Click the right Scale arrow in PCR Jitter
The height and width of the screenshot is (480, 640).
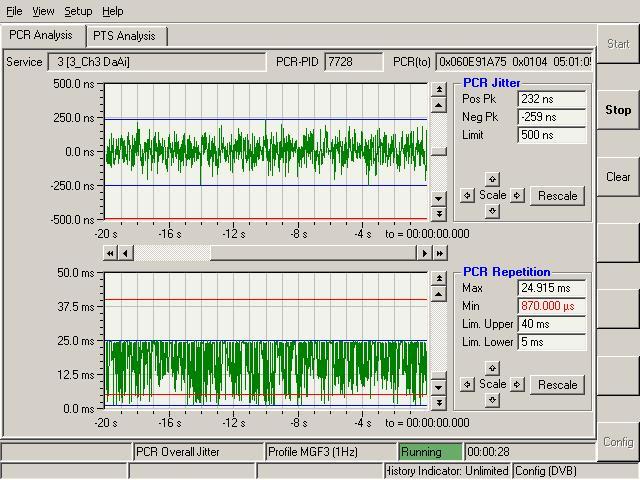(x=517, y=195)
